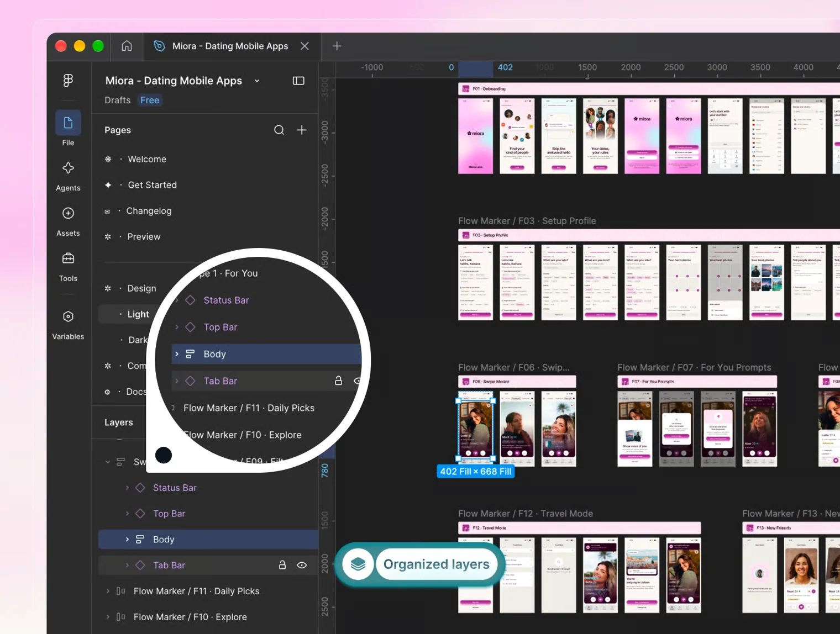
Task: Select the Flow Marker / F07 · For You Prompts title
Action: click(x=694, y=367)
